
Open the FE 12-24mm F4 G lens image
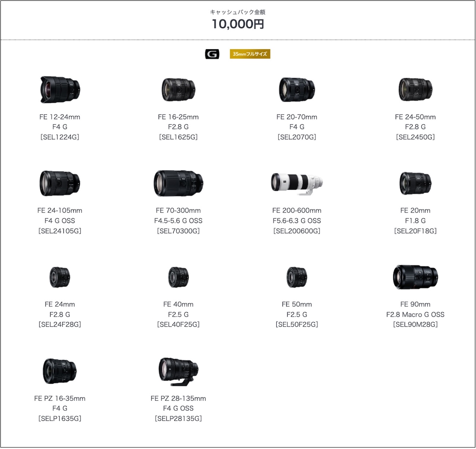point(60,90)
